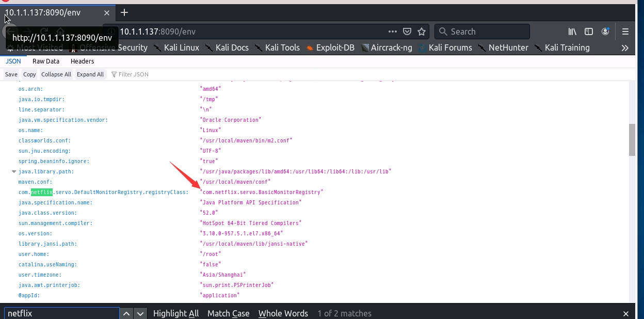Click os.version value "3.10.0-957.5.1.el7.x86_64"
The image size is (644, 319).
coord(242,233)
